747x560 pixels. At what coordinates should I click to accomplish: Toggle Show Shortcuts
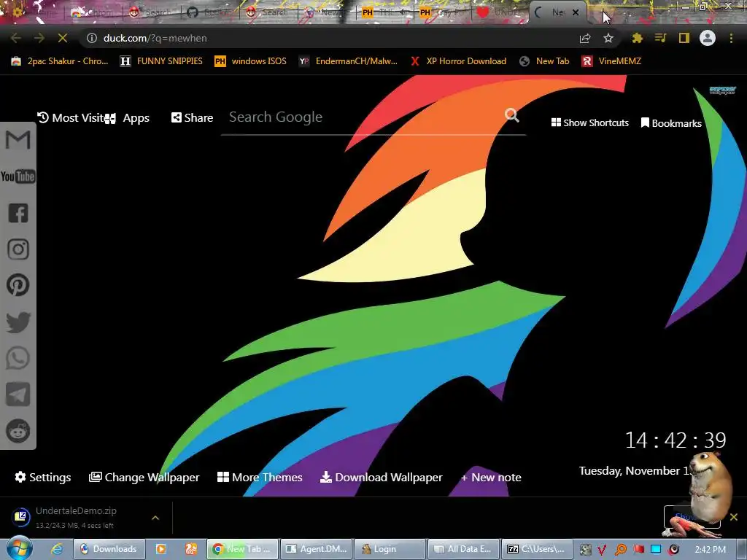(x=589, y=122)
